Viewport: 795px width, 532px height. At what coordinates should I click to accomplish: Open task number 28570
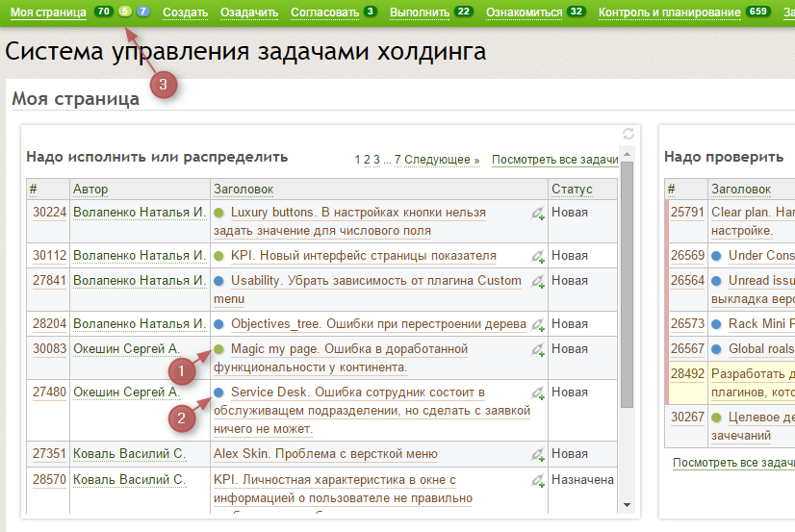(49, 479)
